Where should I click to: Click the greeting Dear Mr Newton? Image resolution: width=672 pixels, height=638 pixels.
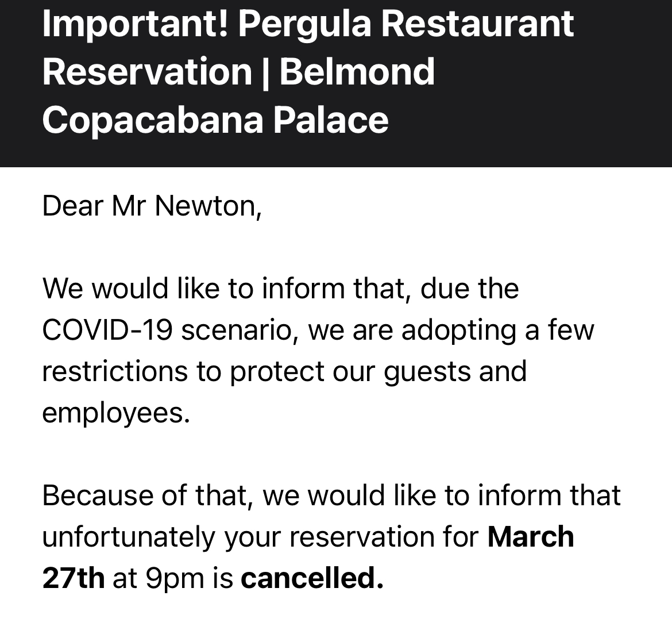click(152, 206)
